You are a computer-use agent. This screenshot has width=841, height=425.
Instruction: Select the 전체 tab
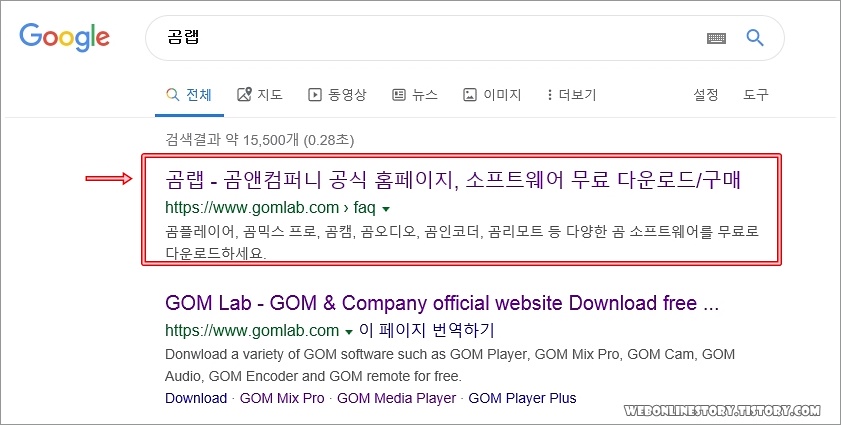click(189, 96)
